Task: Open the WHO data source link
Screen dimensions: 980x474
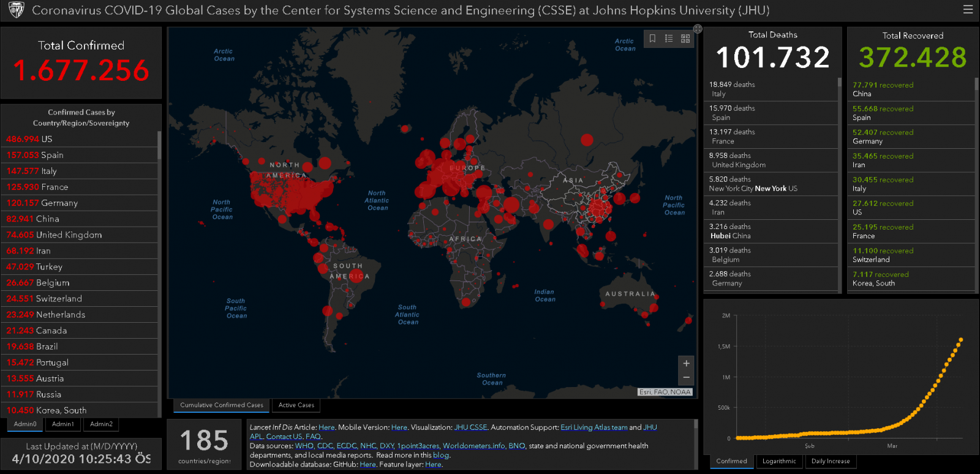Action: (x=304, y=446)
